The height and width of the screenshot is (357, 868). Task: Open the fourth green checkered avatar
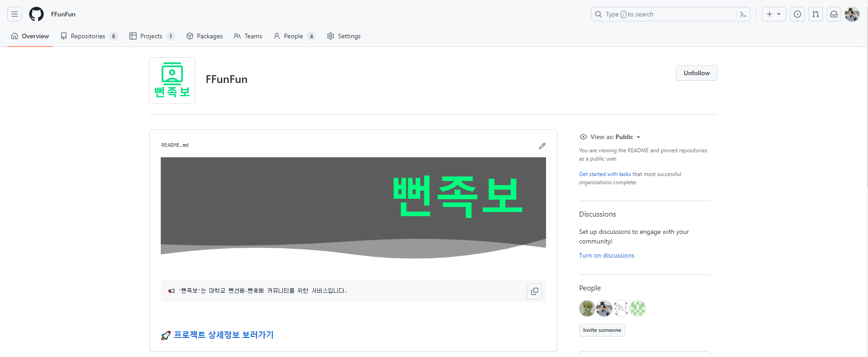638,308
